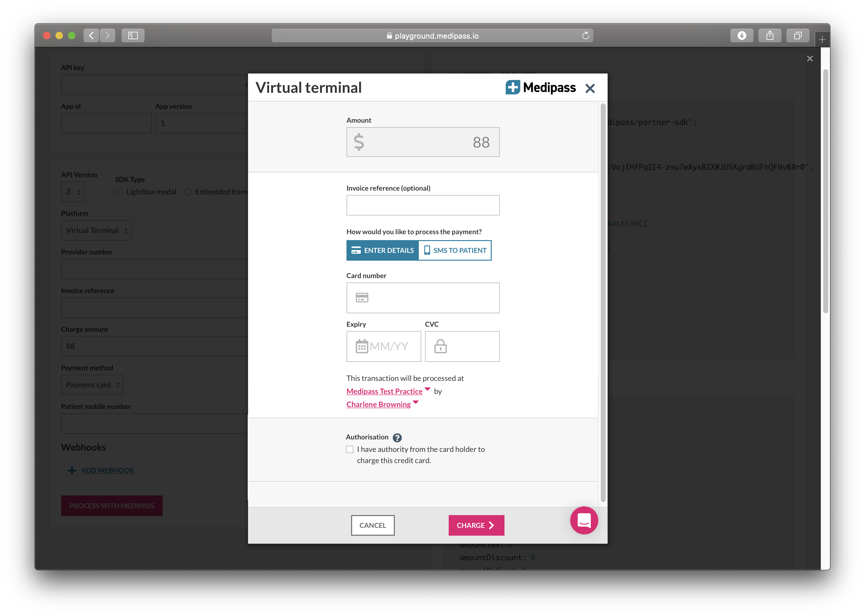Click the green macOS fullscreen window button
Image resolution: width=865 pixels, height=616 pixels.
tap(72, 36)
